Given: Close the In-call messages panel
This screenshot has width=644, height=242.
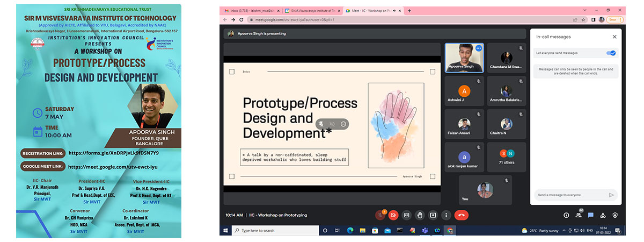Looking at the screenshot, I should 614,37.
